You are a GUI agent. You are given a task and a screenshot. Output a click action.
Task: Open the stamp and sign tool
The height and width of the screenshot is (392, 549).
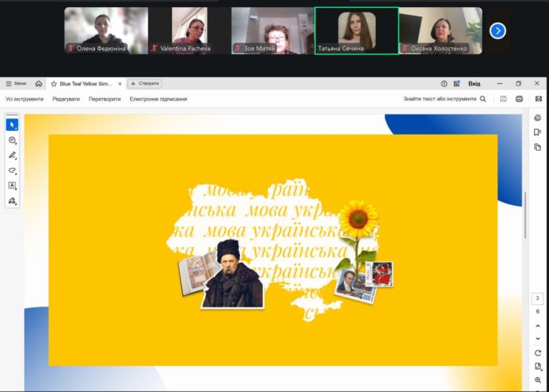pyautogui.click(x=13, y=201)
